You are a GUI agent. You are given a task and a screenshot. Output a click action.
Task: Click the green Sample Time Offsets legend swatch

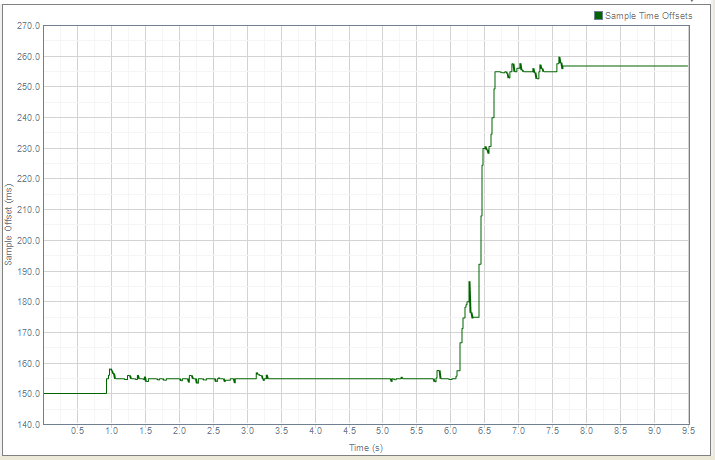[599, 15]
